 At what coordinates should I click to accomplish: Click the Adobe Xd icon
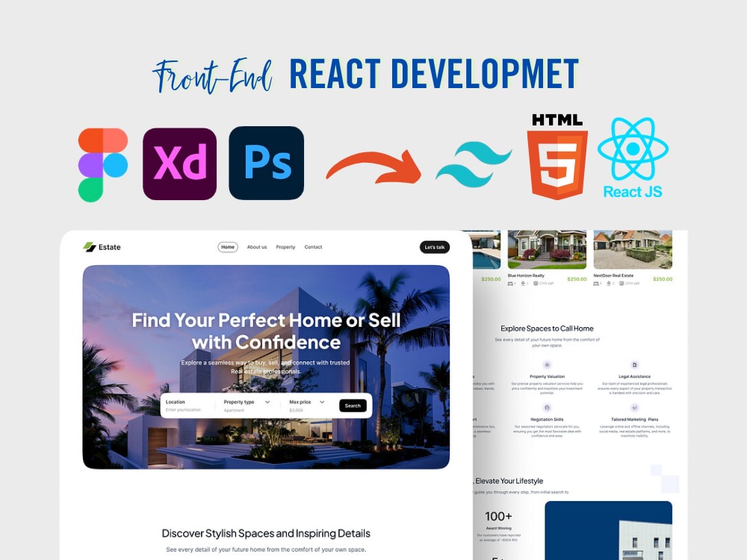pos(179,164)
